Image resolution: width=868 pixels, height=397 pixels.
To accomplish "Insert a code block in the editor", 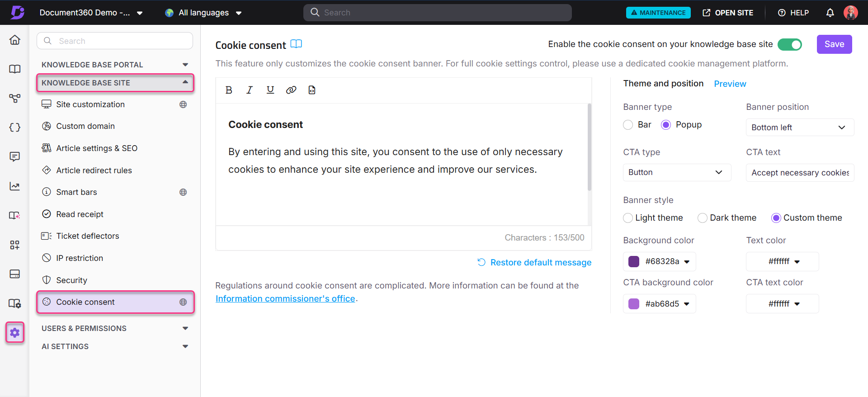I will [x=311, y=90].
